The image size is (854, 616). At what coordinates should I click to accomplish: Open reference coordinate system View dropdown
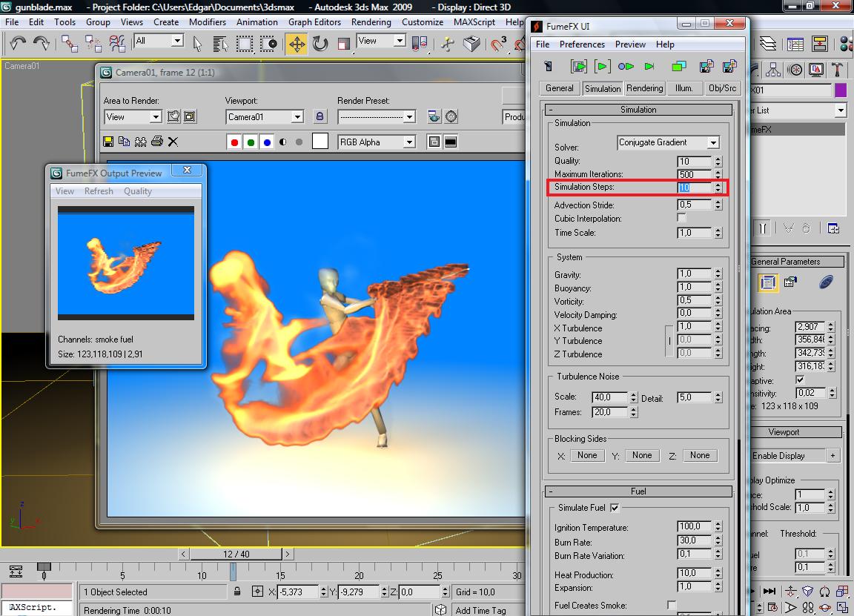[381, 41]
